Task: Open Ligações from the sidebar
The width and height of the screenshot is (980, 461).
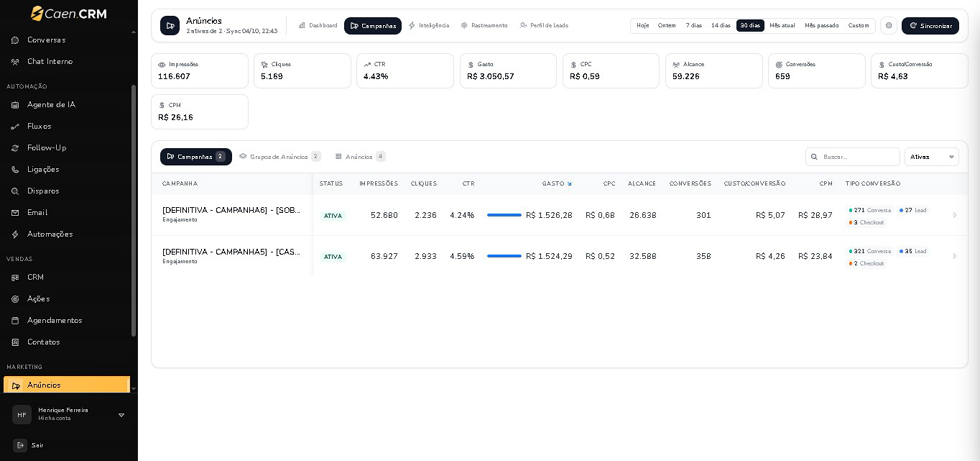Action: click(x=43, y=170)
